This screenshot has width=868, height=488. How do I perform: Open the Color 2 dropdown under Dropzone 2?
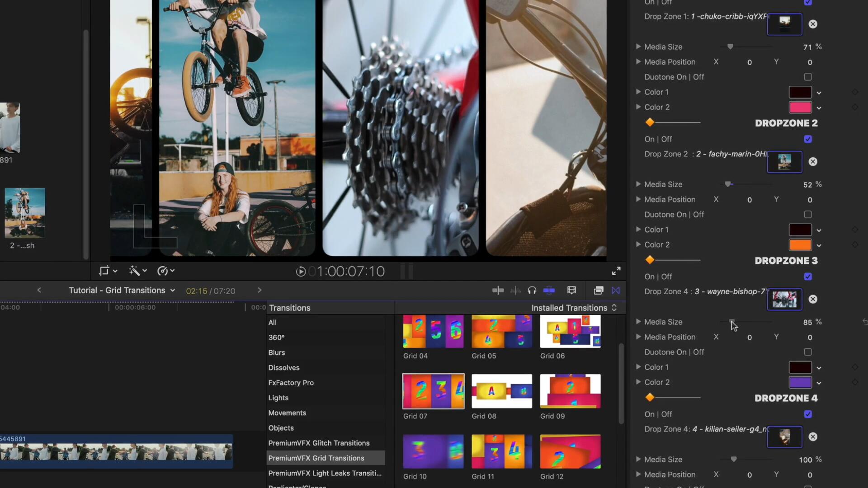pos(819,244)
